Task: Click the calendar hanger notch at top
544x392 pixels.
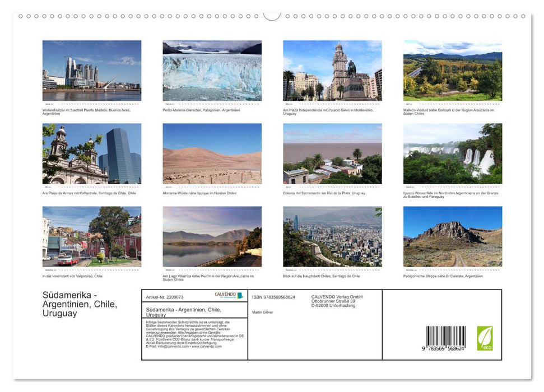Action: point(272,16)
